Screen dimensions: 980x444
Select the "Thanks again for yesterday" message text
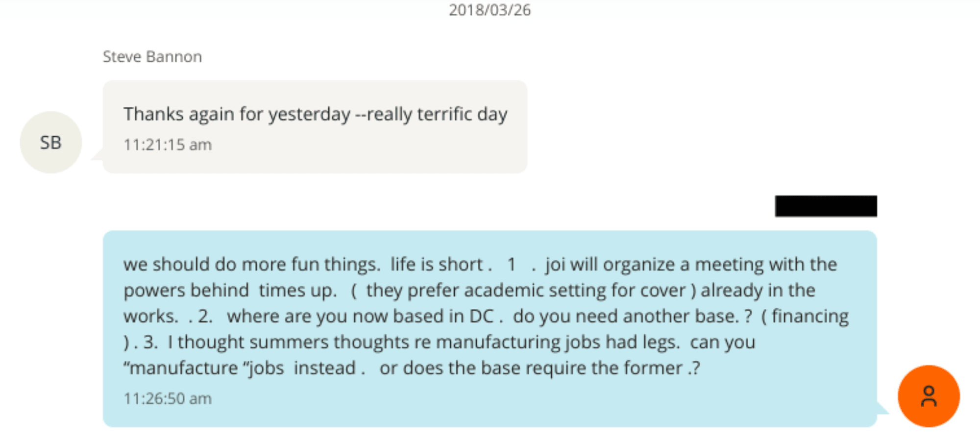coord(237,114)
